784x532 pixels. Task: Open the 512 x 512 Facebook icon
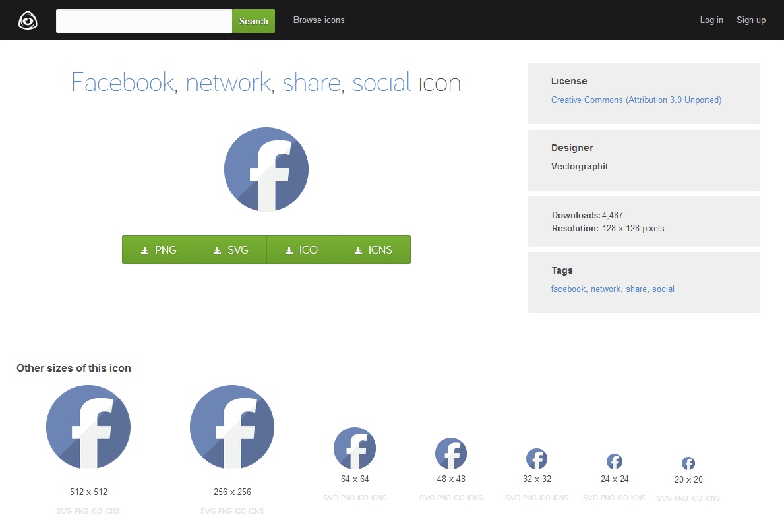tap(88, 427)
